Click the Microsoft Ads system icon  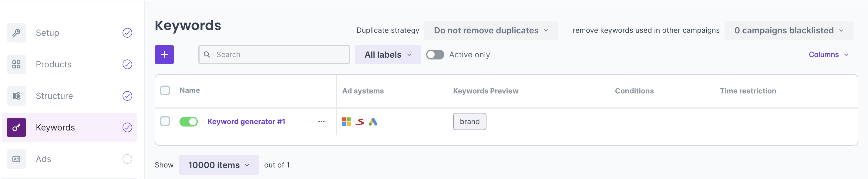(346, 122)
